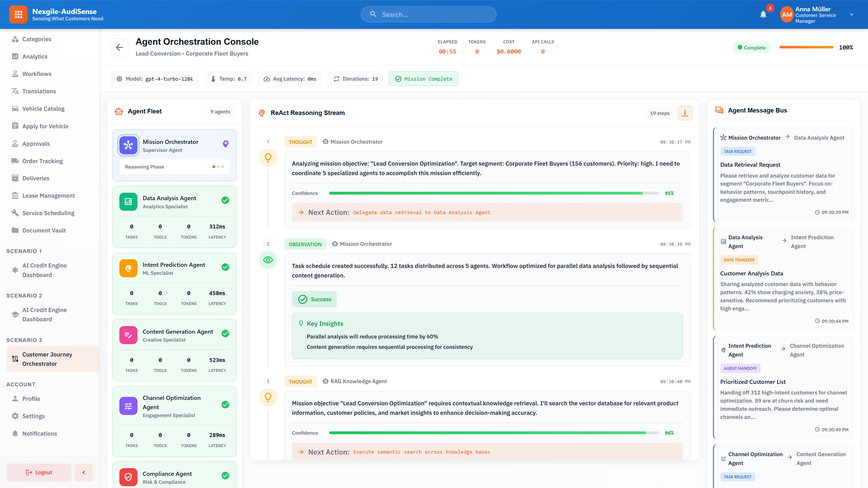Click the orange Nexgile app grid icon
Viewport: 868px width, 488px height.
pos(19,14)
